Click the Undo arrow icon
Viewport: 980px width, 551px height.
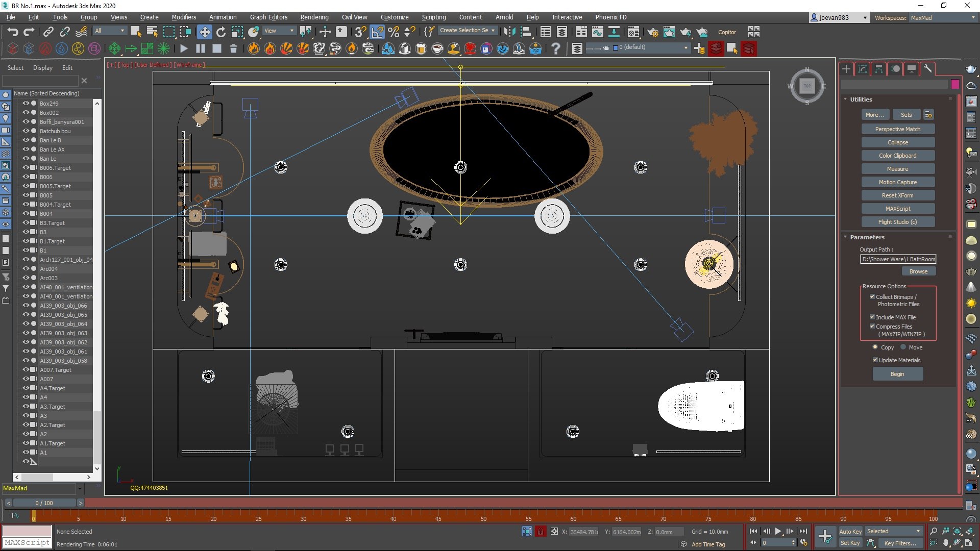pos(13,32)
